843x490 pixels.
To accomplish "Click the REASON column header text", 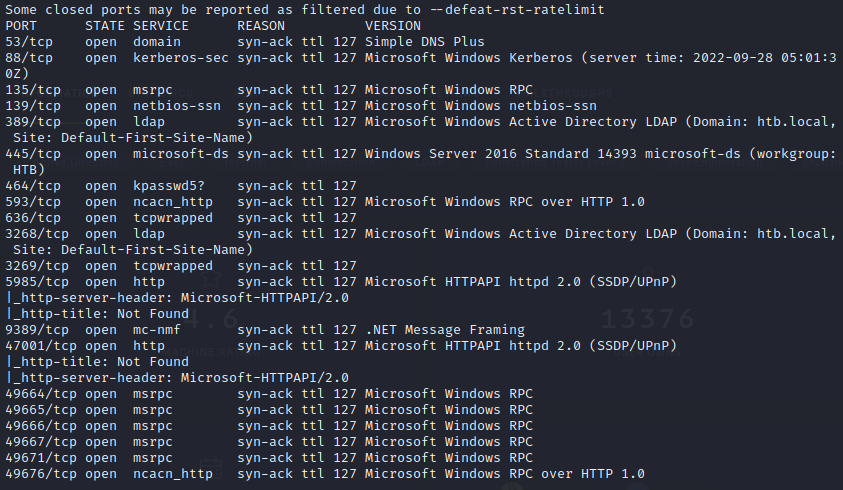I will pyautogui.click(x=261, y=26).
